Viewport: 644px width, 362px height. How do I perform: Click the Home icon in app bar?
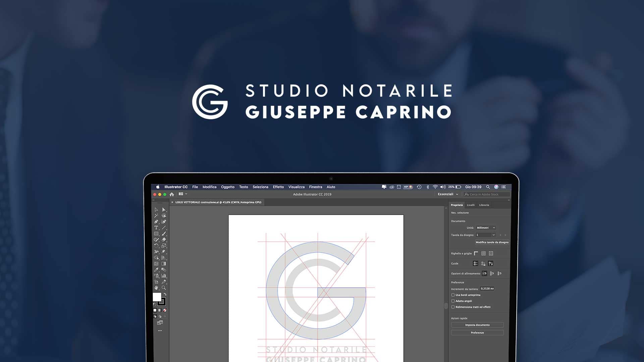click(172, 194)
